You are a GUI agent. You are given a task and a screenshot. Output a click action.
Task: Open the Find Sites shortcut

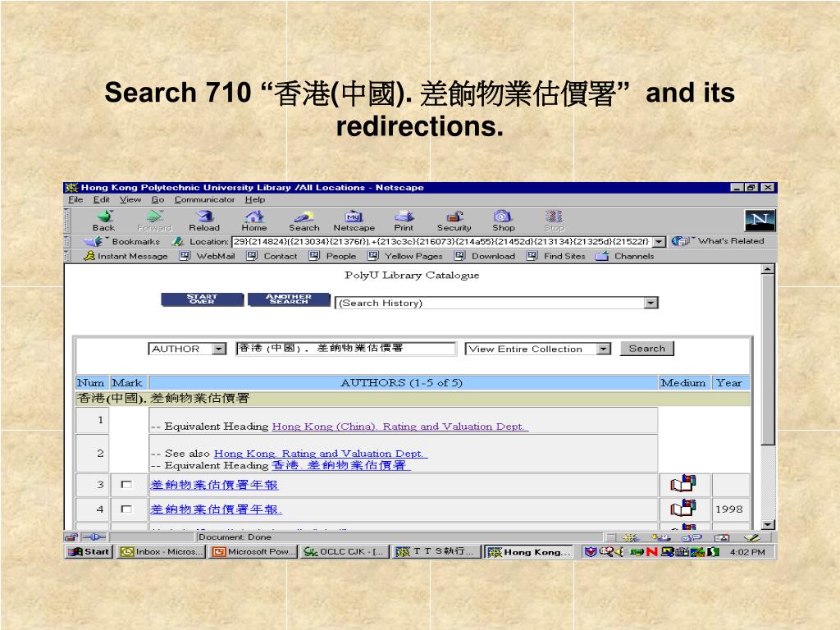[x=556, y=256]
